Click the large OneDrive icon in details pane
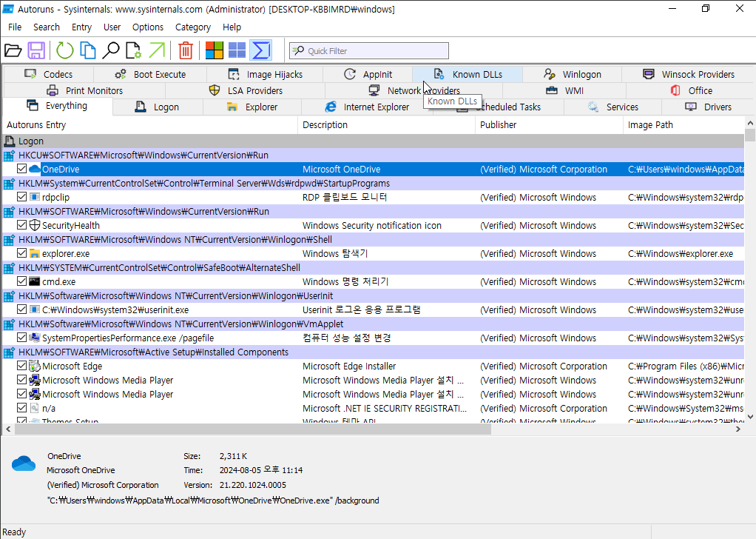Image resolution: width=756 pixels, height=539 pixels. [x=24, y=463]
